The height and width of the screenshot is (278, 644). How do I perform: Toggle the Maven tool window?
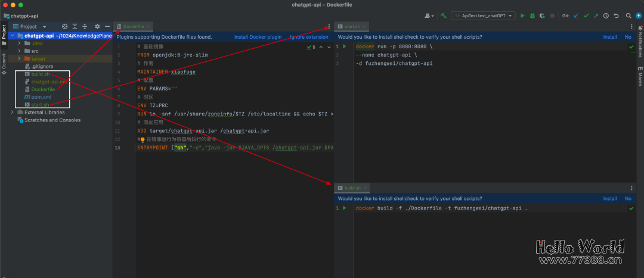click(640, 77)
